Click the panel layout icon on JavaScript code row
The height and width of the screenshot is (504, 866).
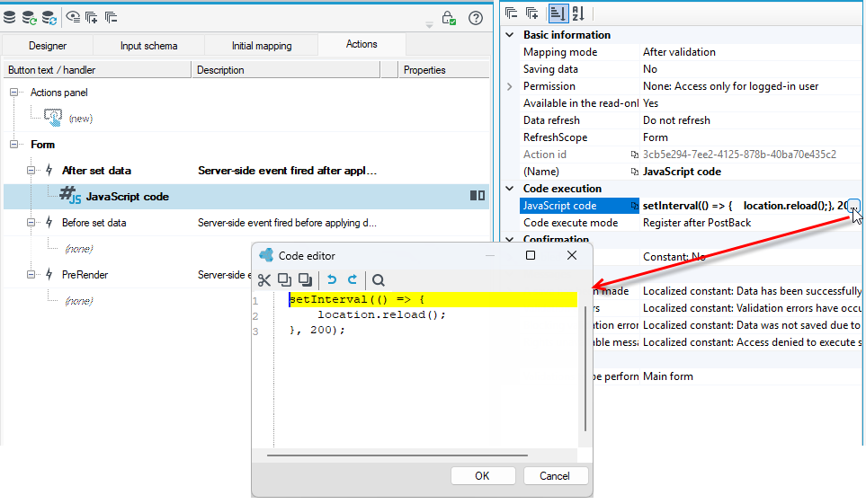point(478,196)
